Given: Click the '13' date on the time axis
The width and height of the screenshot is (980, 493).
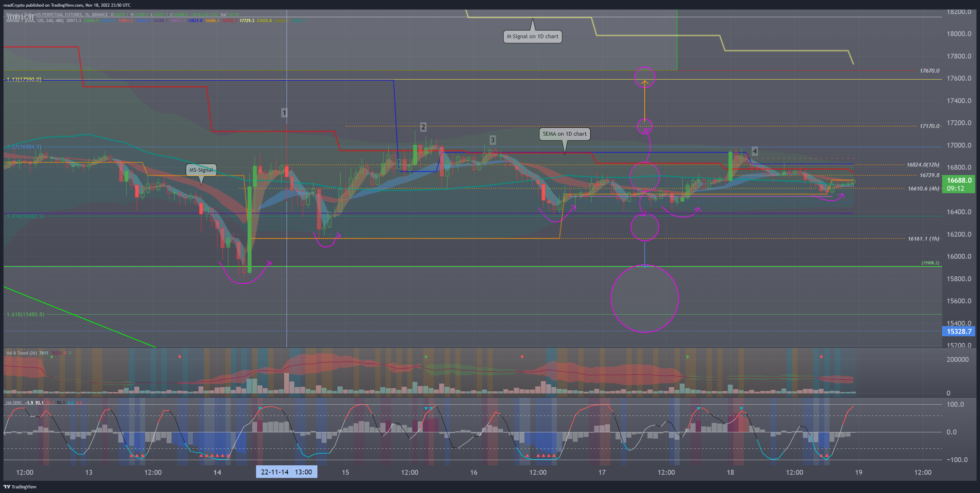Looking at the screenshot, I should (89, 472).
